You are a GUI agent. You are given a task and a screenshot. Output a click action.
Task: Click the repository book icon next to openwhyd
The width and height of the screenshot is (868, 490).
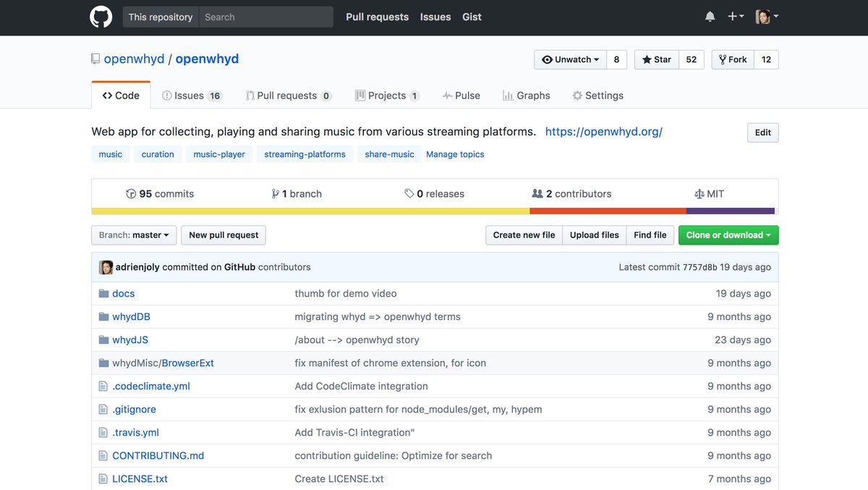pyautogui.click(x=95, y=59)
